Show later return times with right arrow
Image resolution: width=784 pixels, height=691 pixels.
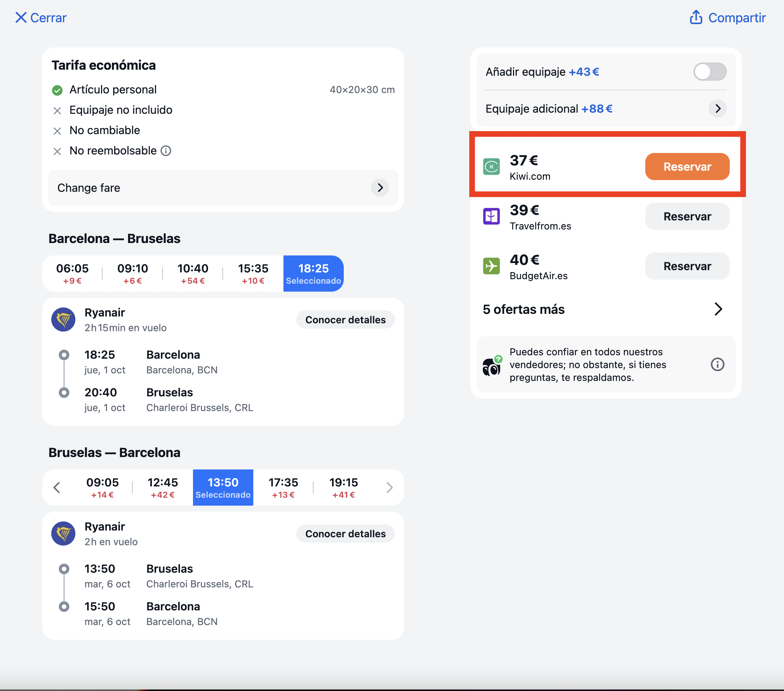click(389, 488)
